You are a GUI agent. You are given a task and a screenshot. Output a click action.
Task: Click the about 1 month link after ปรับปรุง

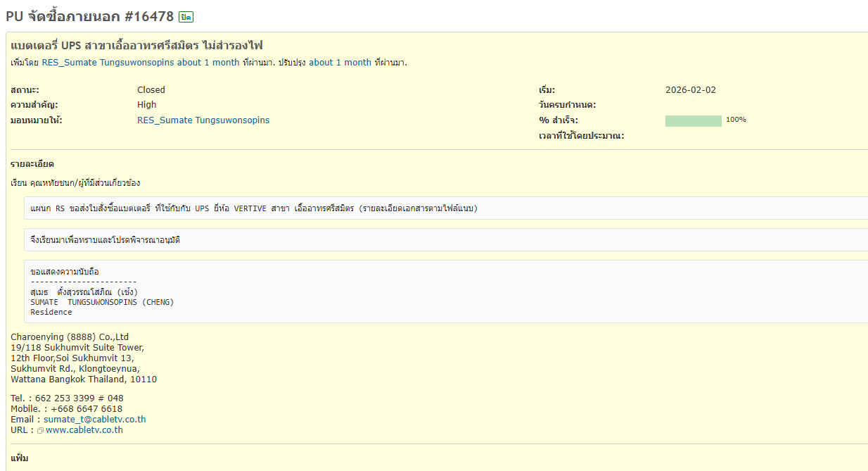pos(340,63)
